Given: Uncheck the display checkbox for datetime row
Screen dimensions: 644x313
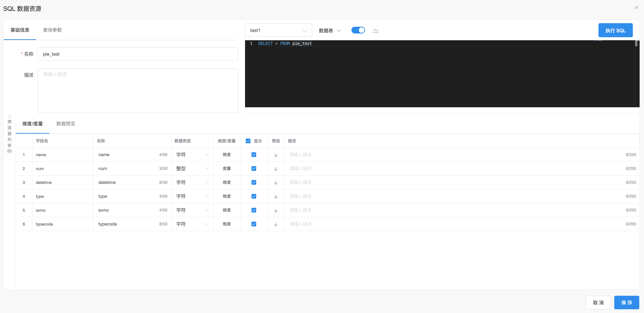Looking at the screenshot, I should pyautogui.click(x=254, y=182).
